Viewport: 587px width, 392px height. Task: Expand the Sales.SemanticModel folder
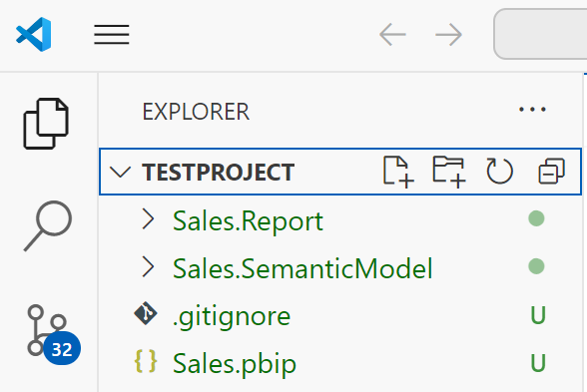coord(148,267)
